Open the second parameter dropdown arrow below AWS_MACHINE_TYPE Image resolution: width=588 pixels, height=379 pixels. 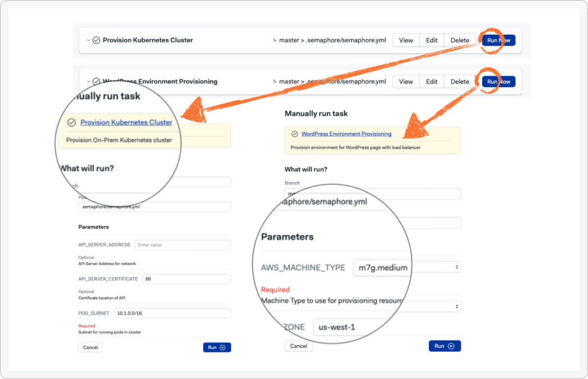457,307
